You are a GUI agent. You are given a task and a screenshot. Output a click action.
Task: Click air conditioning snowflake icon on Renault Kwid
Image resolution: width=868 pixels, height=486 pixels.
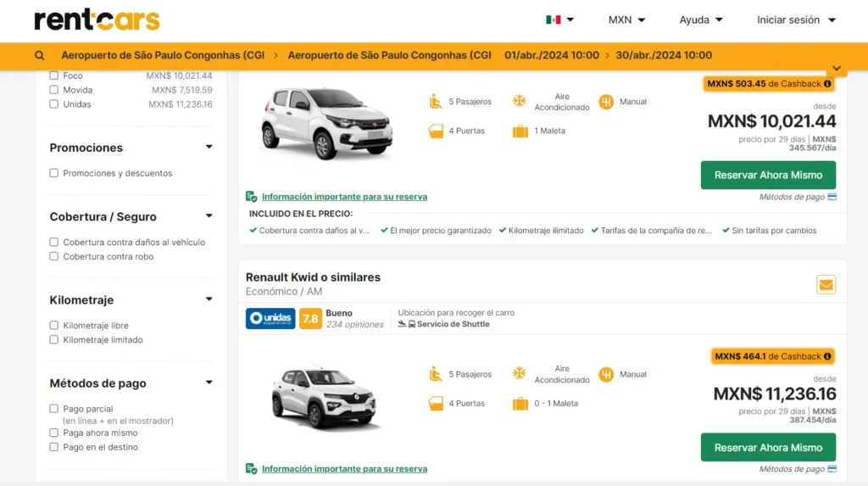pos(520,373)
